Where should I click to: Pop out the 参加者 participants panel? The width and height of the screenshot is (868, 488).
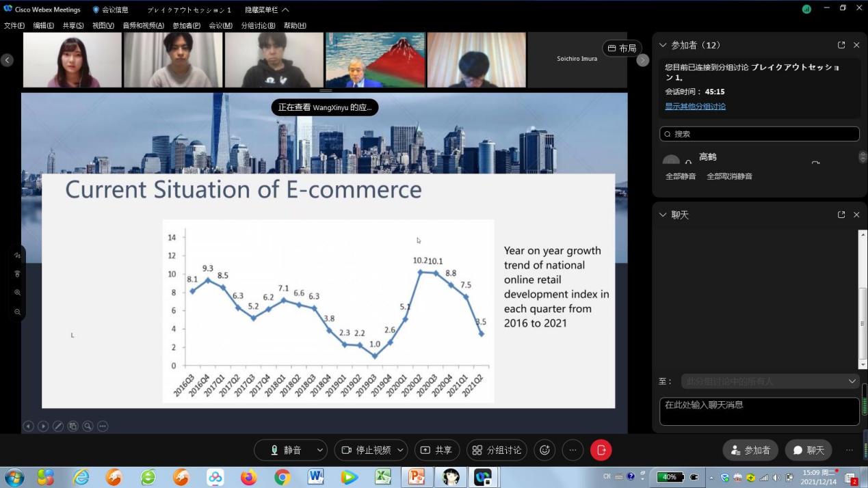pyautogui.click(x=841, y=45)
